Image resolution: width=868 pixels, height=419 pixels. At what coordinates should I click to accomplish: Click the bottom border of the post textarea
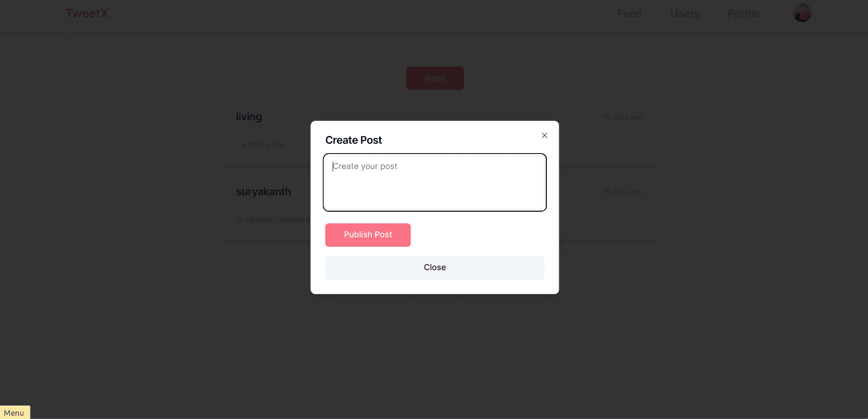pos(434,210)
